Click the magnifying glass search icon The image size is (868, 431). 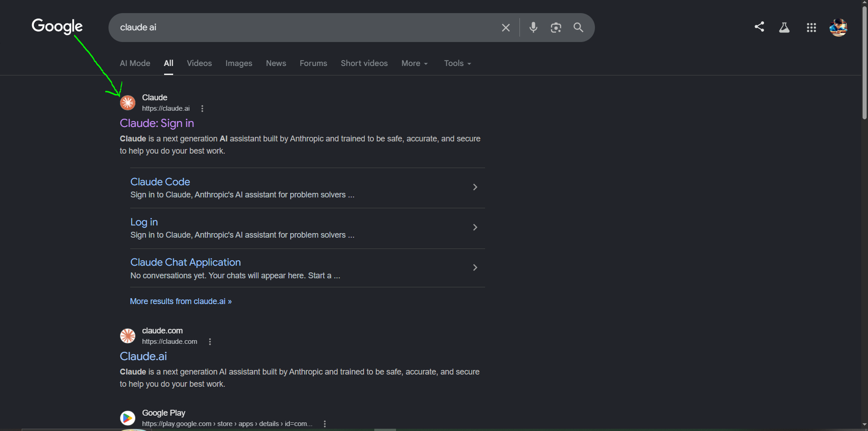[x=578, y=28]
